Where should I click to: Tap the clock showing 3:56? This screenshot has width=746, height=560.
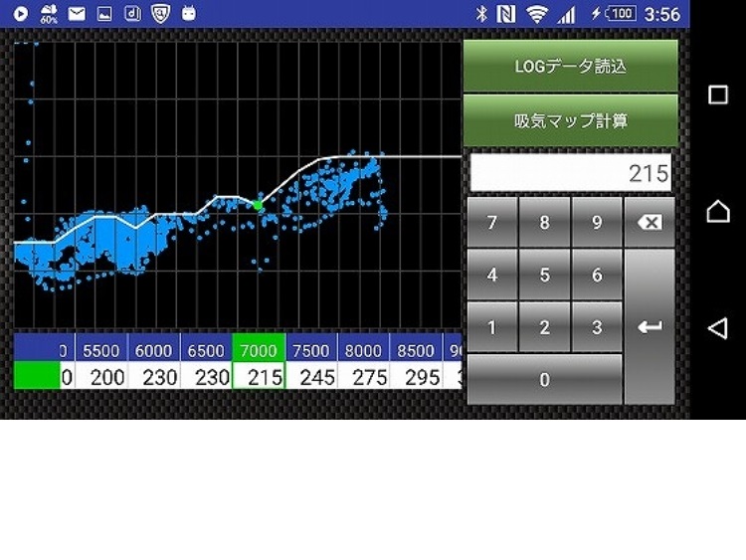click(x=662, y=14)
